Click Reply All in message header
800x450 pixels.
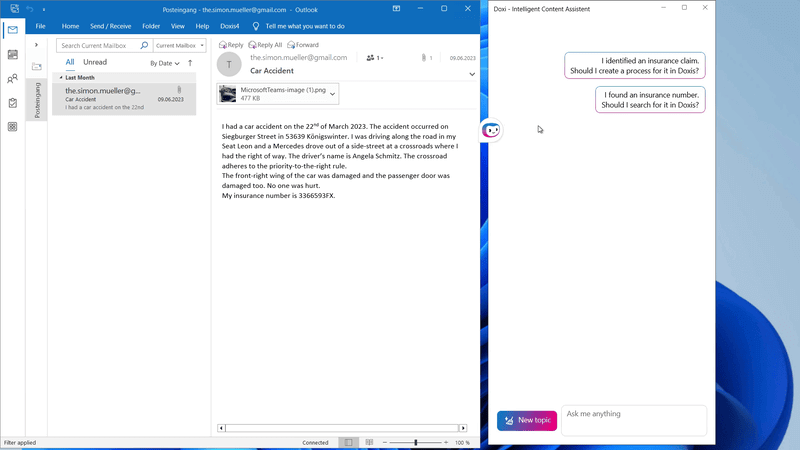tap(265, 45)
